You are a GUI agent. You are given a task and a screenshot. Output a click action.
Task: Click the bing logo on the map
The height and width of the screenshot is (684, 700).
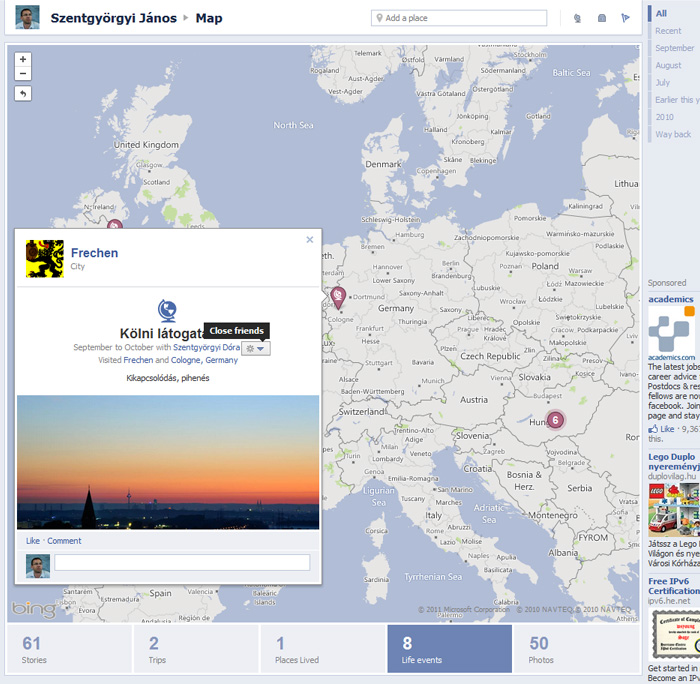pyautogui.click(x=33, y=609)
